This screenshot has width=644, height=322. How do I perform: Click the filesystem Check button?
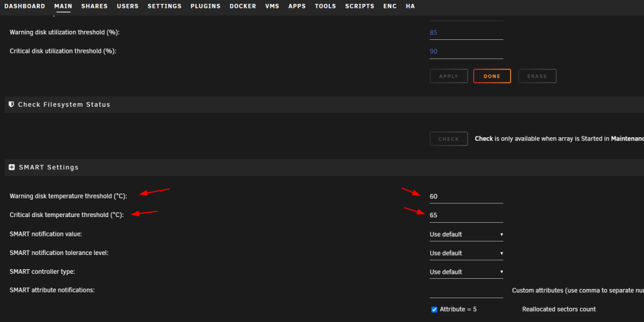point(448,139)
